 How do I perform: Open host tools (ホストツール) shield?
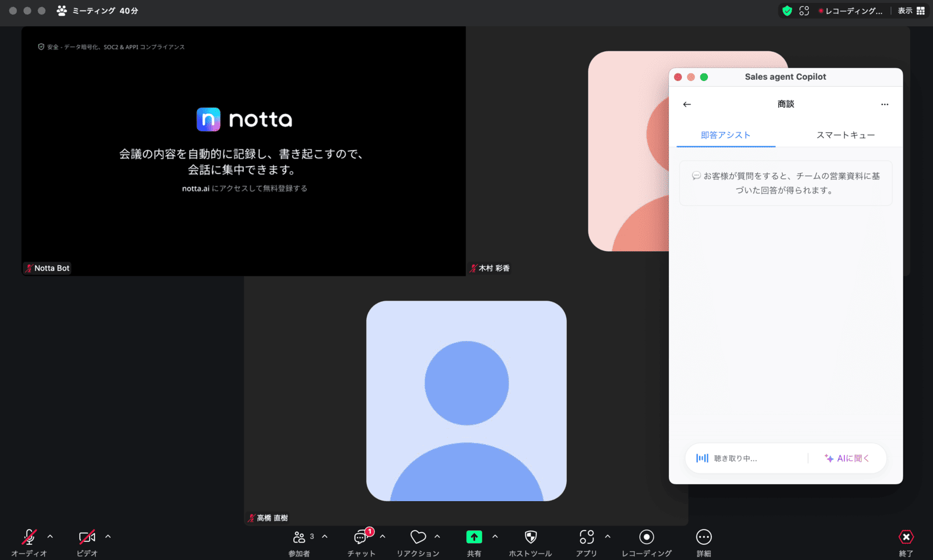click(531, 537)
